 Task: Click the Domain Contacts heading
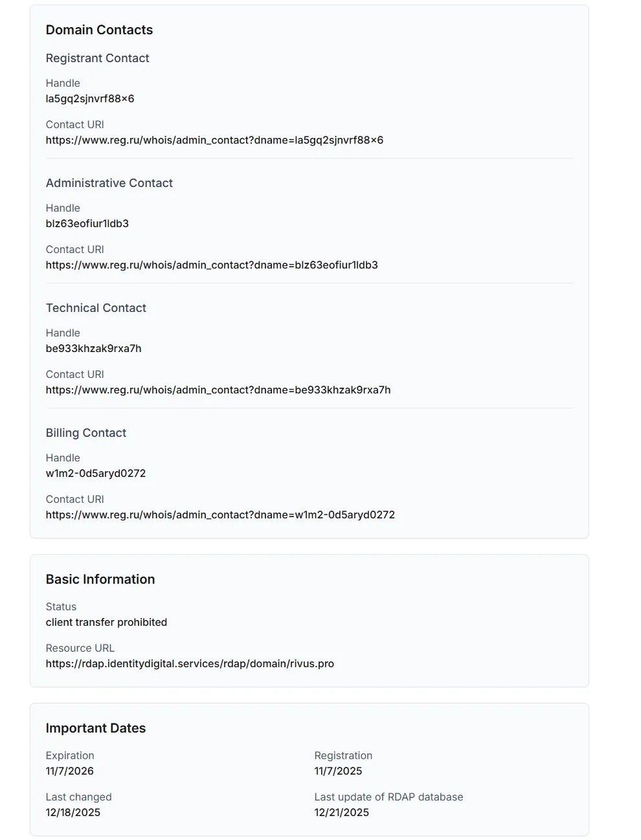coord(99,30)
